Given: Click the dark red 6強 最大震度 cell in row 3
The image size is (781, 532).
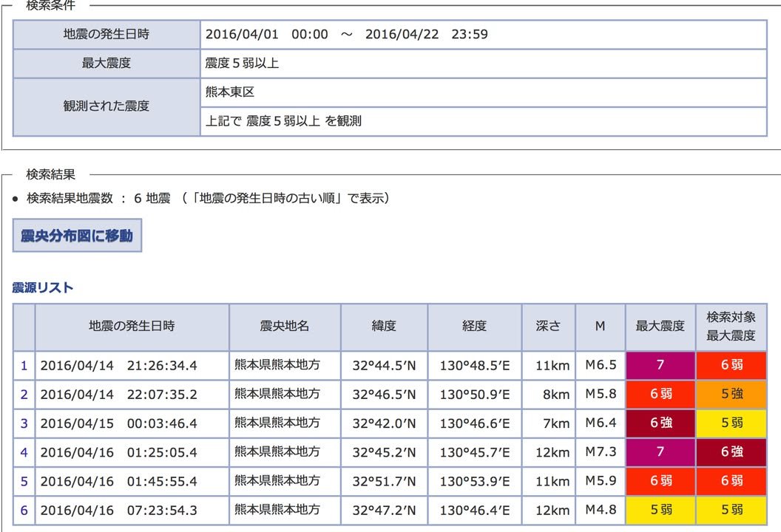Looking at the screenshot, I should tap(660, 423).
